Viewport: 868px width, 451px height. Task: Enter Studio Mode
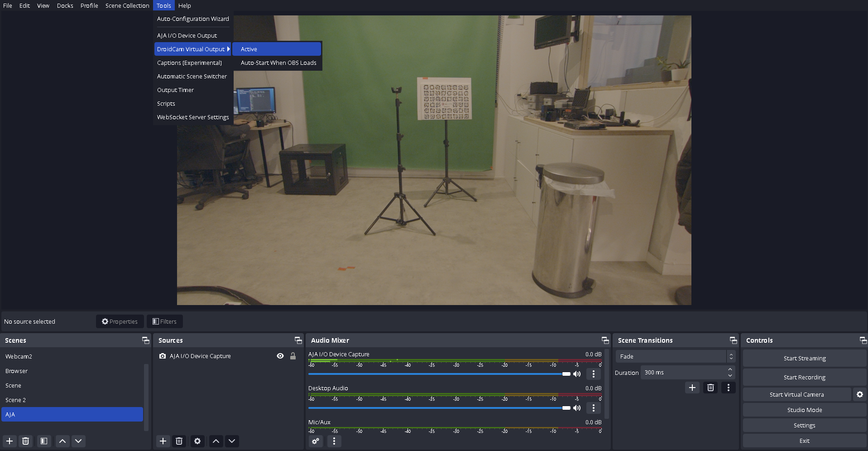pos(804,410)
